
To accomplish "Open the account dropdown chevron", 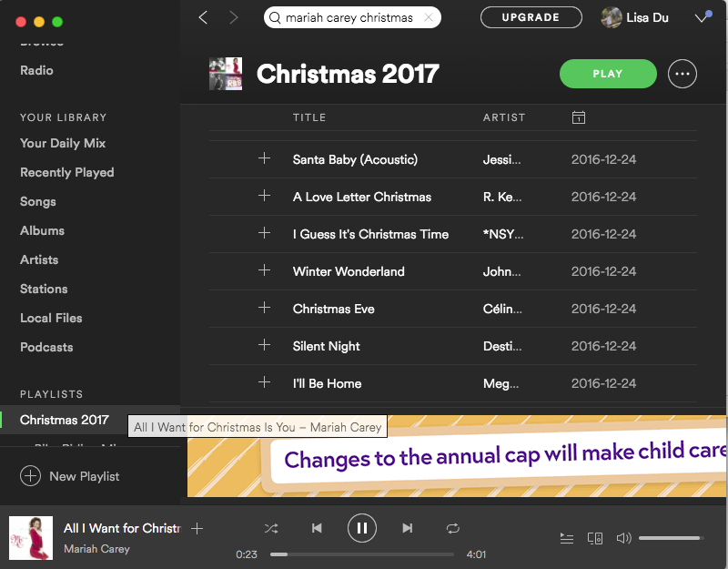I will tap(702, 17).
